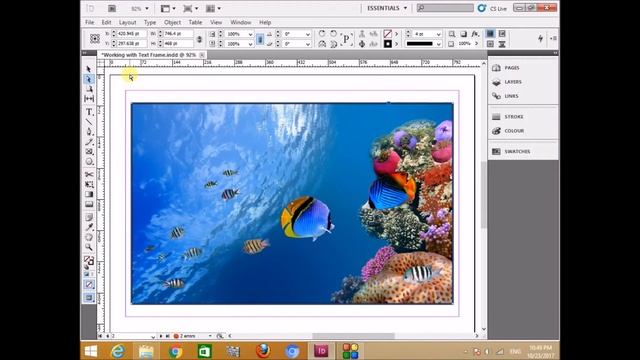Click the X location input field
The height and width of the screenshot is (360, 640).
click(131, 34)
